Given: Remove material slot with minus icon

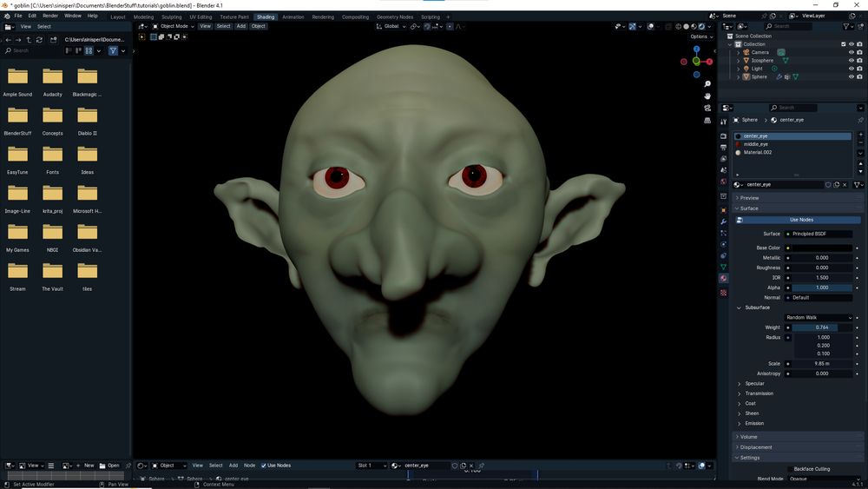Looking at the screenshot, I should [x=860, y=143].
